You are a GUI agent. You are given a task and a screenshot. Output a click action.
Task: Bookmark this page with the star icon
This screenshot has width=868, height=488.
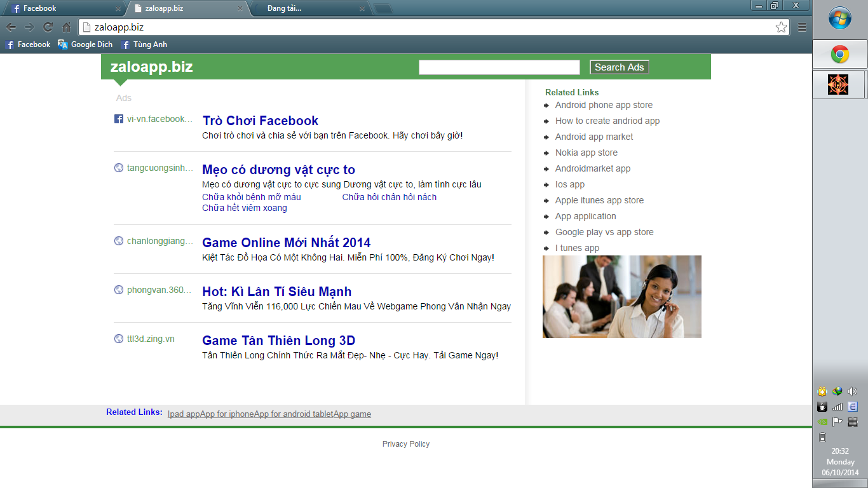(781, 27)
